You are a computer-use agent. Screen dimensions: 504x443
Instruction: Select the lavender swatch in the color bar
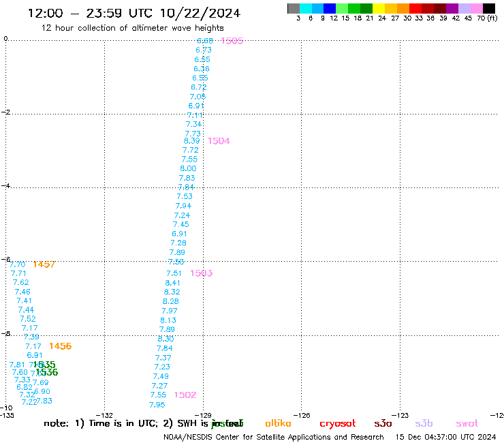click(464, 8)
